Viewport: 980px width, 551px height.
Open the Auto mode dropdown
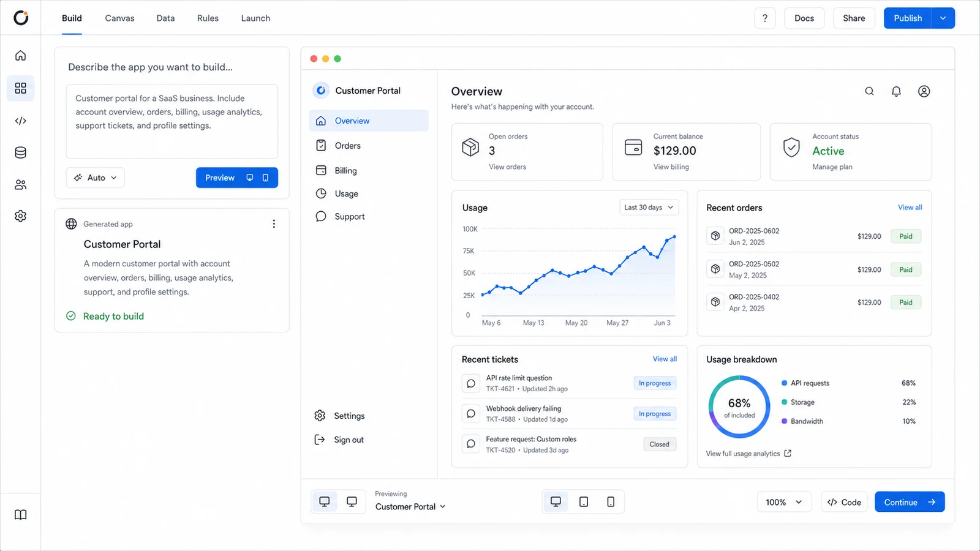[x=96, y=178]
